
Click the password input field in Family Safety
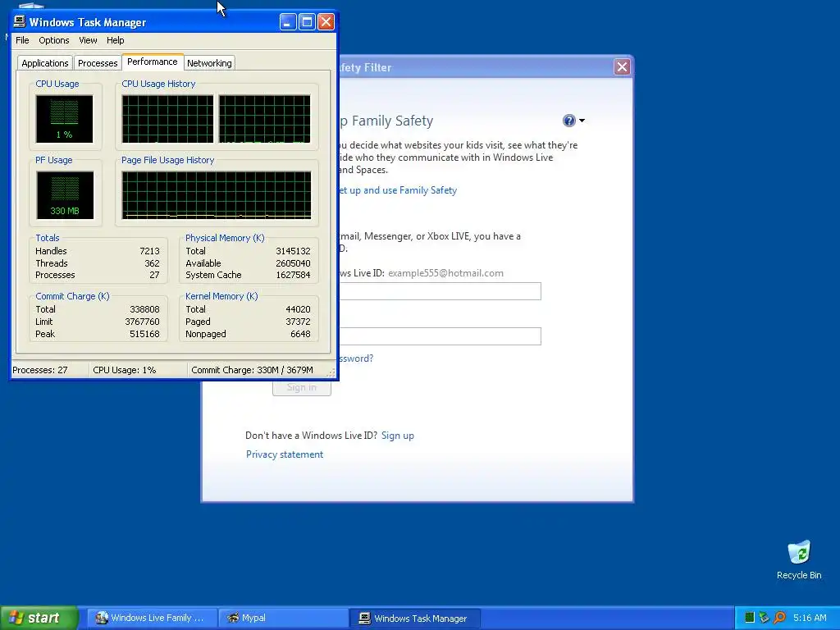pos(441,336)
